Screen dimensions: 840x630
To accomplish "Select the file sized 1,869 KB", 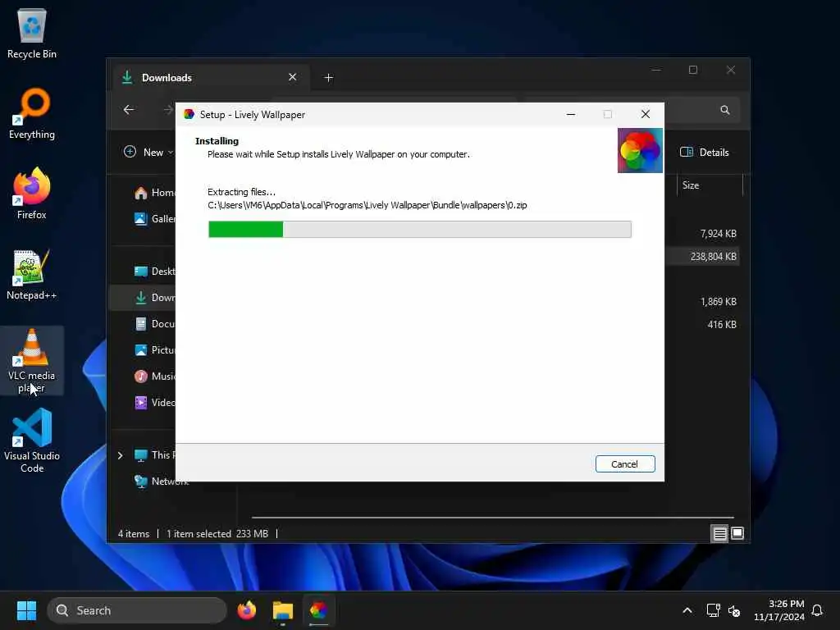I will [718, 302].
